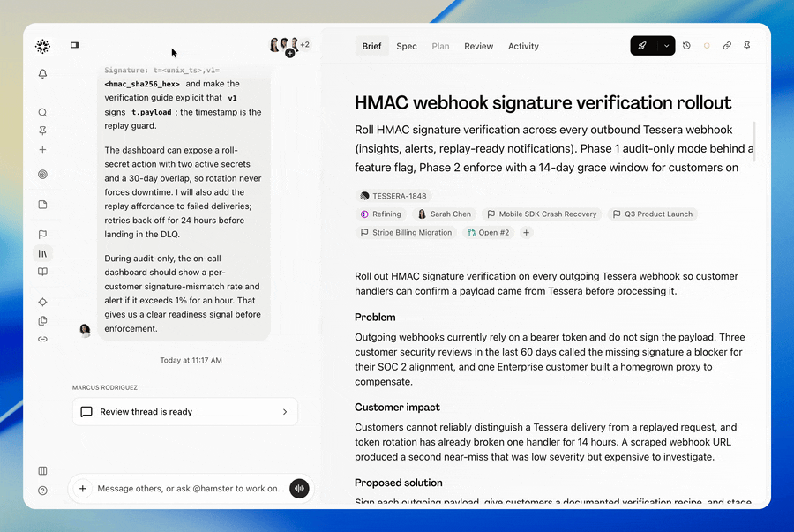Open Stripe Billing Migration tag
794x532 pixels.
pyautogui.click(x=406, y=233)
